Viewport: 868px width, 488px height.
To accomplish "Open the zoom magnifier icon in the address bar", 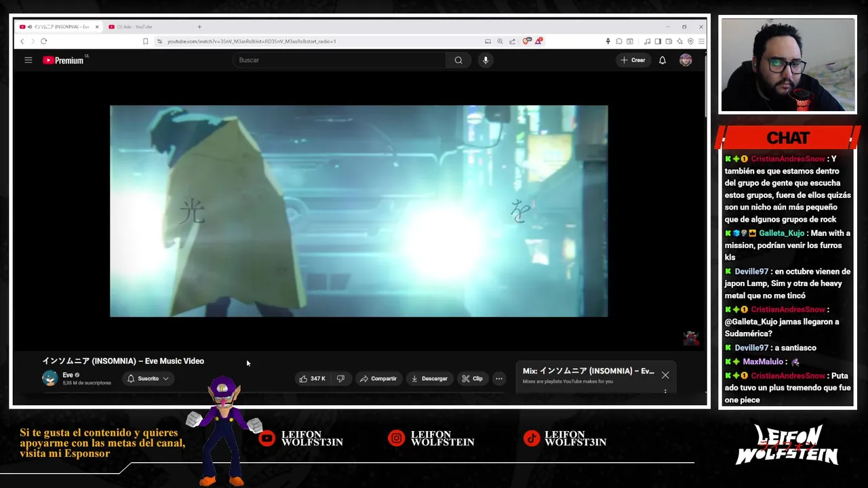I will click(x=500, y=41).
